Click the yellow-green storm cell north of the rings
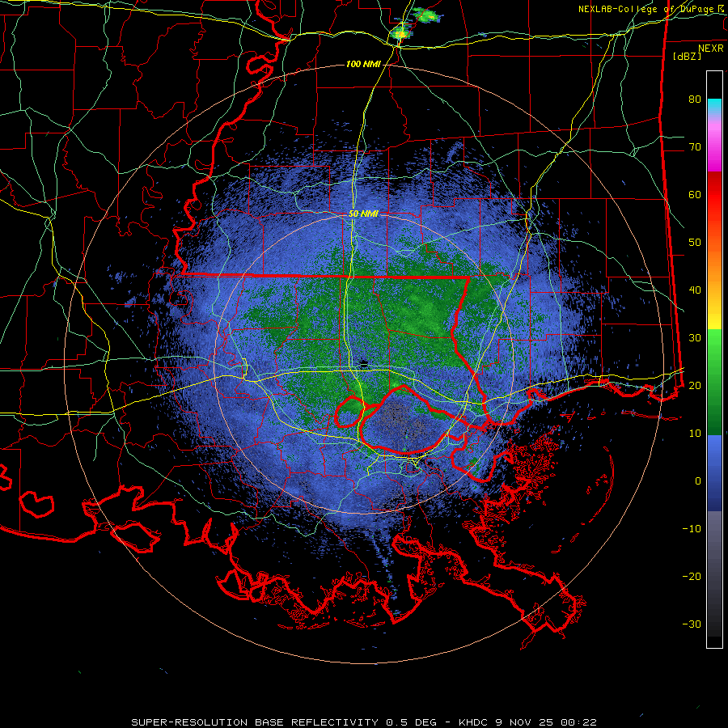 coord(401,32)
